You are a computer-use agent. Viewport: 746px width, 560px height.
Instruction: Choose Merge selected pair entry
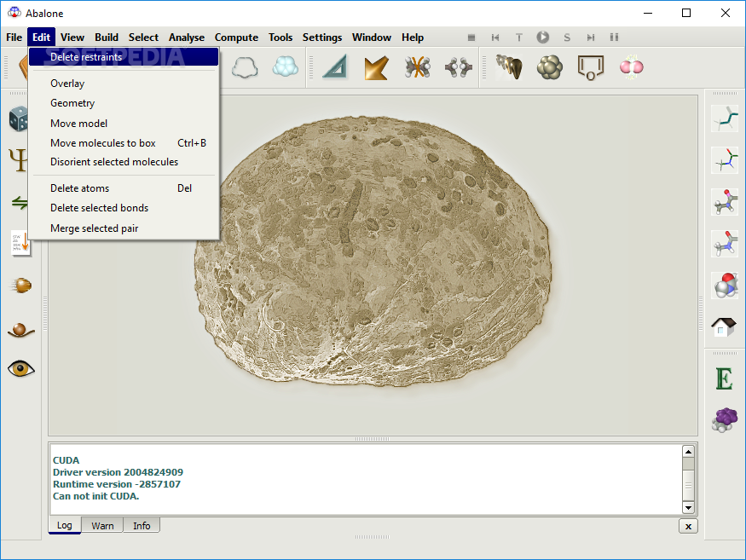(x=124, y=228)
